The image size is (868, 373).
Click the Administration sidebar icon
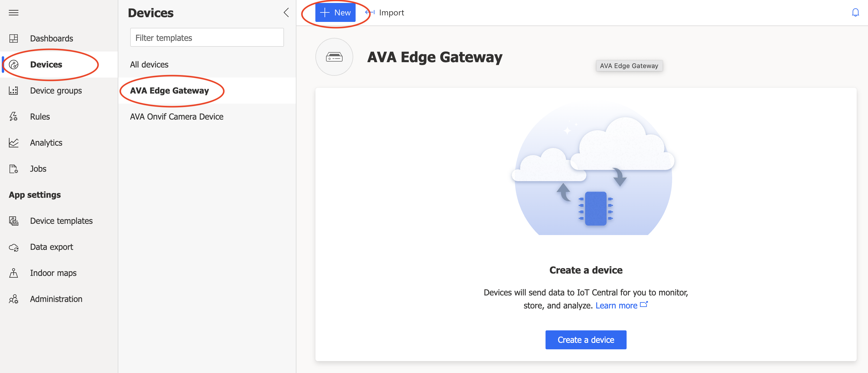coord(14,299)
